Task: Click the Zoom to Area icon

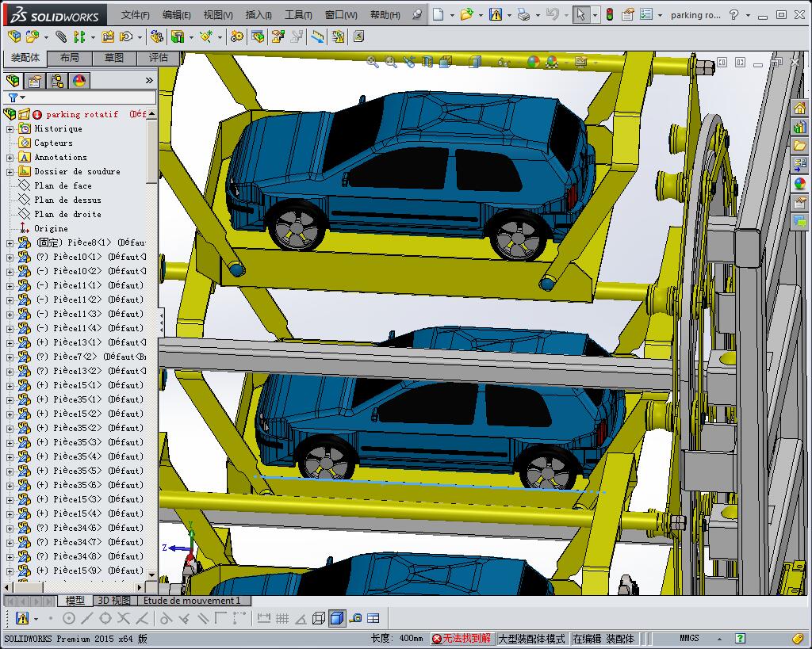Action: click(391, 62)
